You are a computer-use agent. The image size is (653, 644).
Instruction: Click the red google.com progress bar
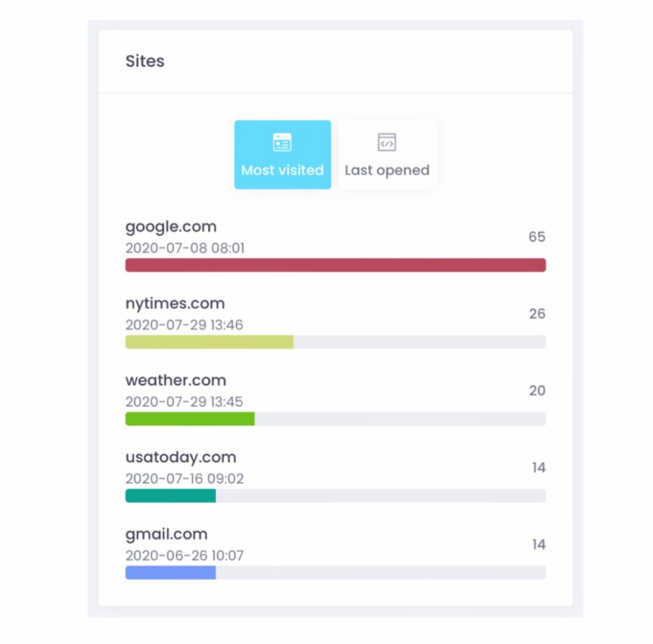[335, 265]
